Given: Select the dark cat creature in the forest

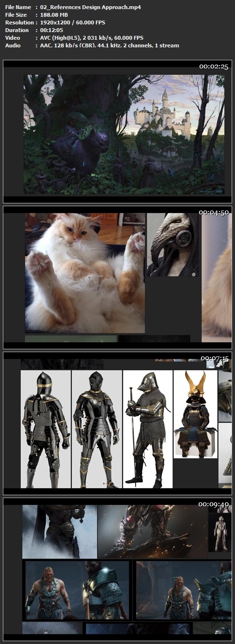Looking at the screenshot, I should pyautogui.click(x=80, y=149).
